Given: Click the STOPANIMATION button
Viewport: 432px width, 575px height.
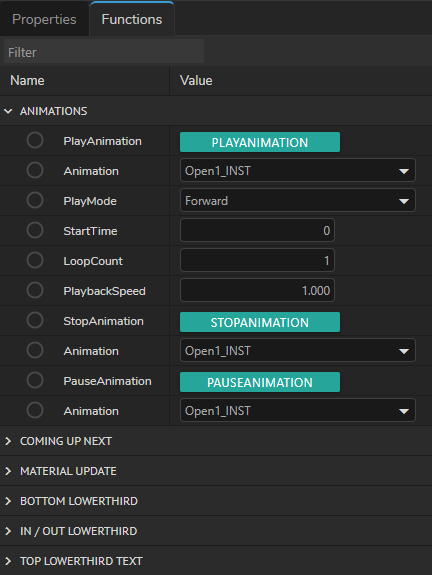Looking at the screenshot, I should [x=260, y=322].
